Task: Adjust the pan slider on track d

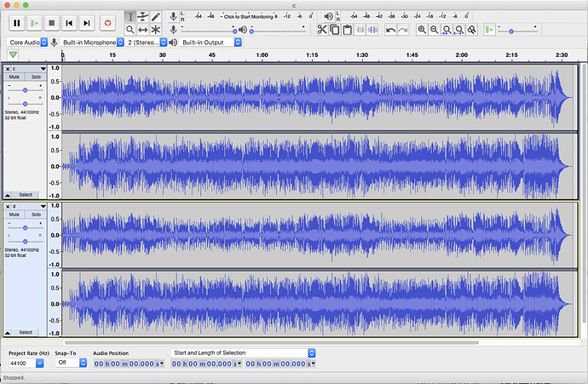Action: coord(25,241)
